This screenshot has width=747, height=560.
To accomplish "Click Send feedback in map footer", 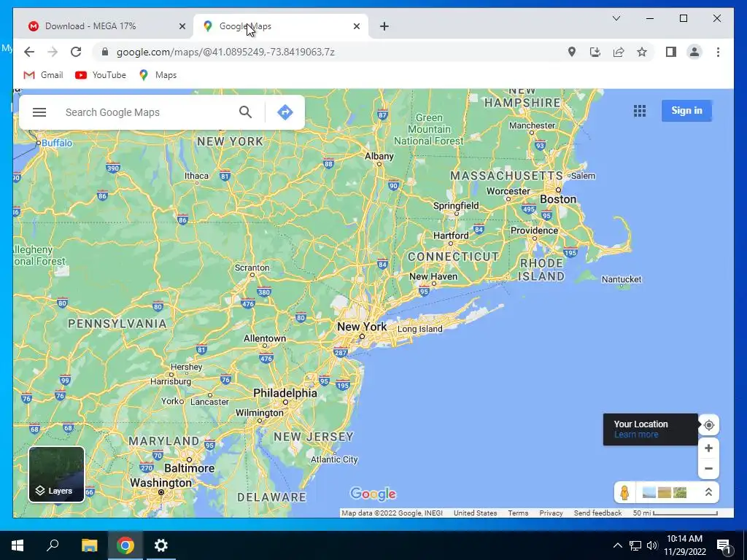I will click(x=597, y=513).
